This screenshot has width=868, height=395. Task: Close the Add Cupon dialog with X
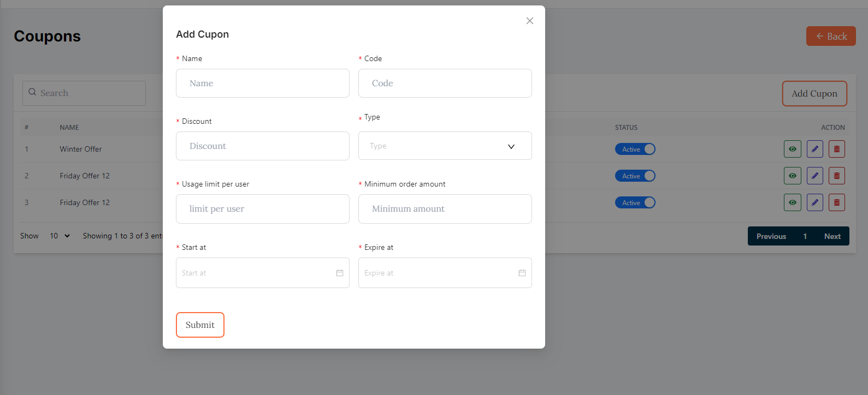coord(529,21)
